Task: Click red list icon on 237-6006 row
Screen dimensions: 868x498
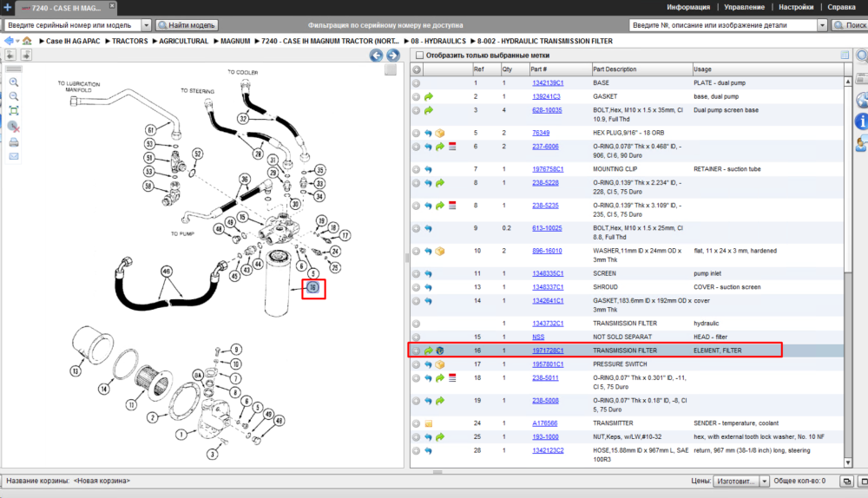Action: [452, 147]
